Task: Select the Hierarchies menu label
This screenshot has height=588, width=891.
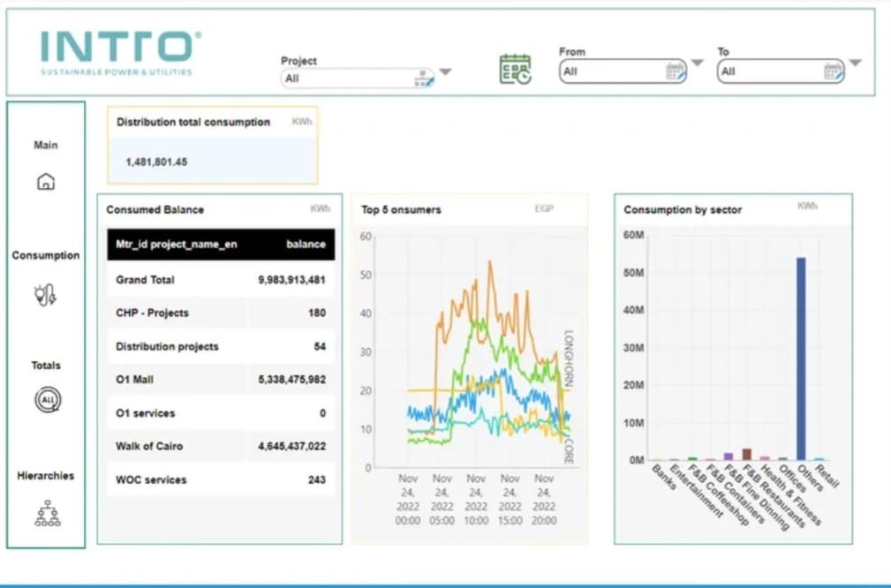Action: (x=46, y=475)
